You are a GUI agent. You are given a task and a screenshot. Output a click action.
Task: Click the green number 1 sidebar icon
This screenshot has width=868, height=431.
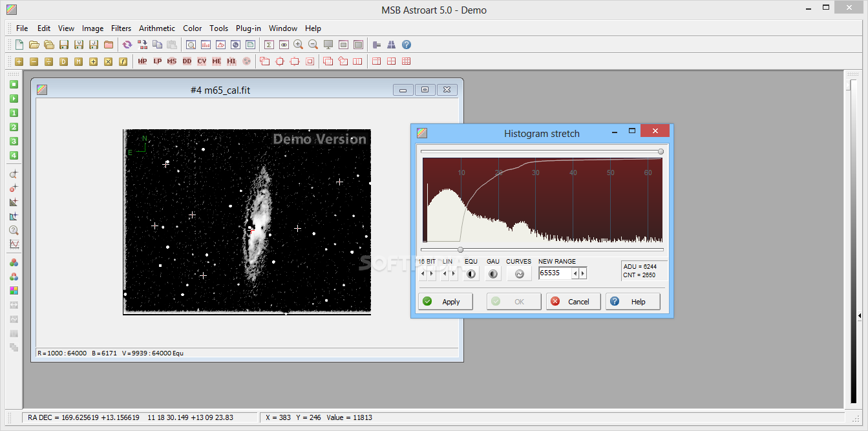[x=14, y=113]
